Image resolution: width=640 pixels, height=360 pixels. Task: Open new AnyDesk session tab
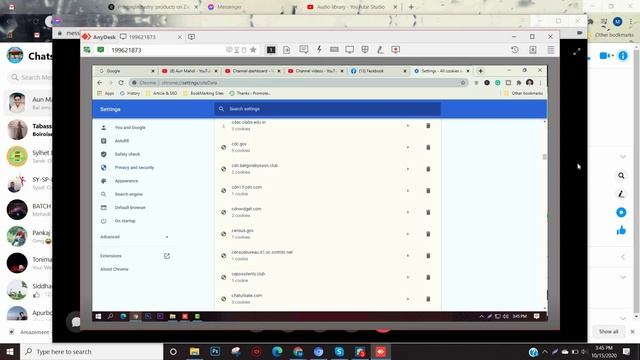pos(191,37)
